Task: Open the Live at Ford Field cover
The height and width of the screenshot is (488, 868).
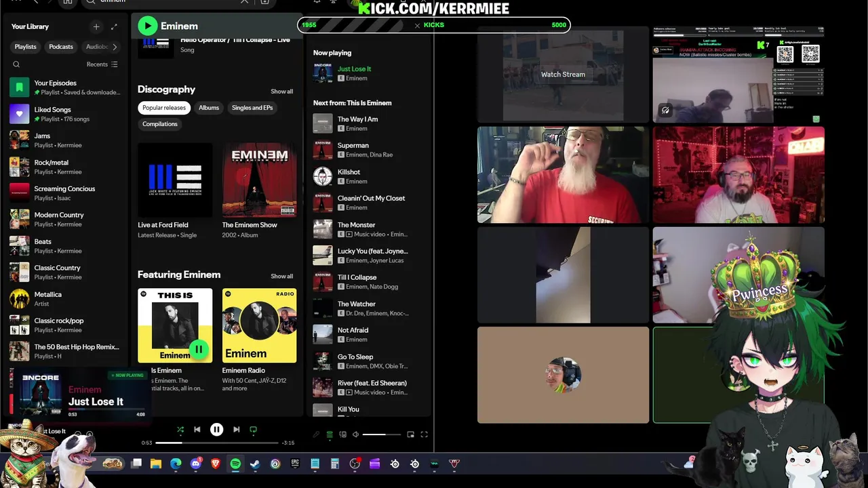Action: 175,180
